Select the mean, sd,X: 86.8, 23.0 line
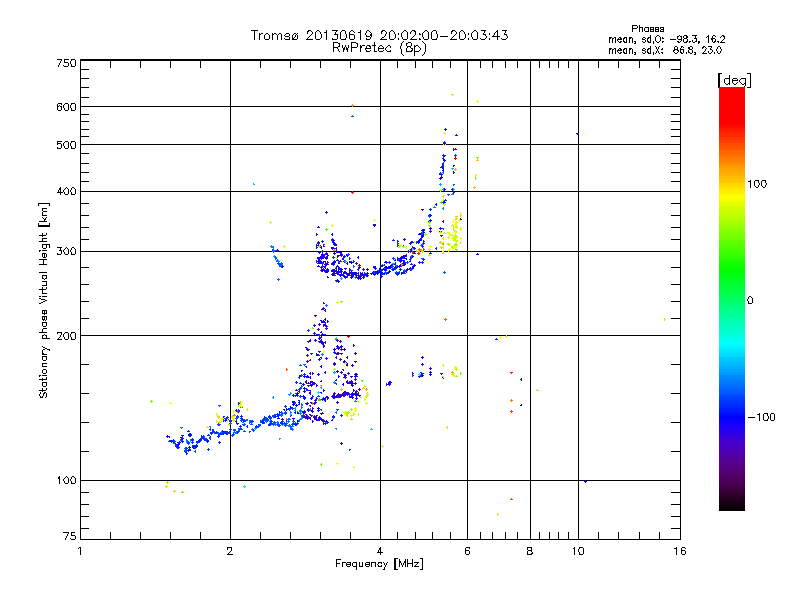Image resolution: width=800 pixels, height=600 pixels. 665,51
